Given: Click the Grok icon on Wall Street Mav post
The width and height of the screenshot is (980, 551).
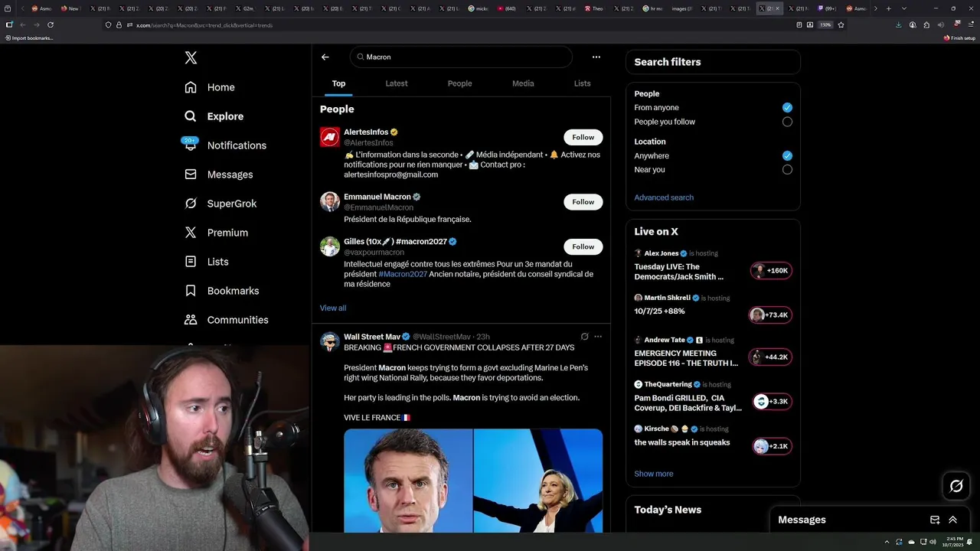Looking at the screenshot, I should pos(584,337).
